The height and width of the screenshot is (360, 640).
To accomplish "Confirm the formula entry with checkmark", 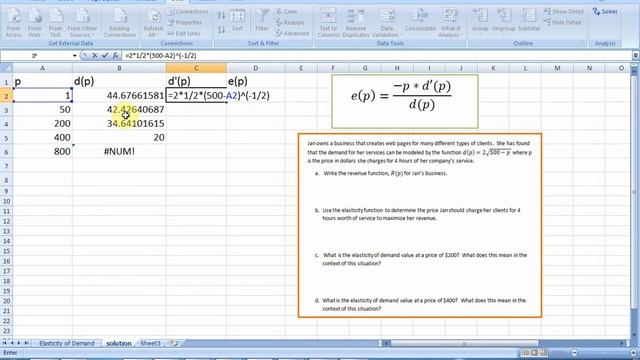I will pos(105,56).
